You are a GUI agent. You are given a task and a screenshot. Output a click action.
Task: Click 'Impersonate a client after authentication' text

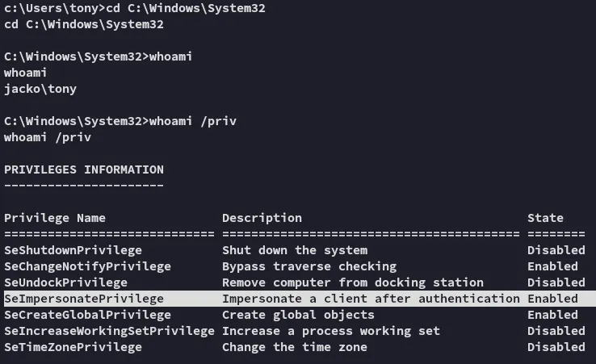(x=371, y=299)
